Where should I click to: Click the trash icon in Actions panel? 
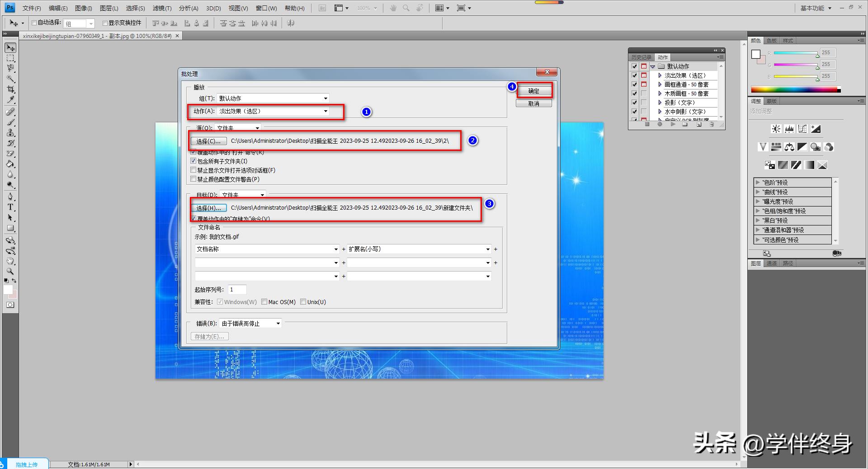click(x=712, y=124)
